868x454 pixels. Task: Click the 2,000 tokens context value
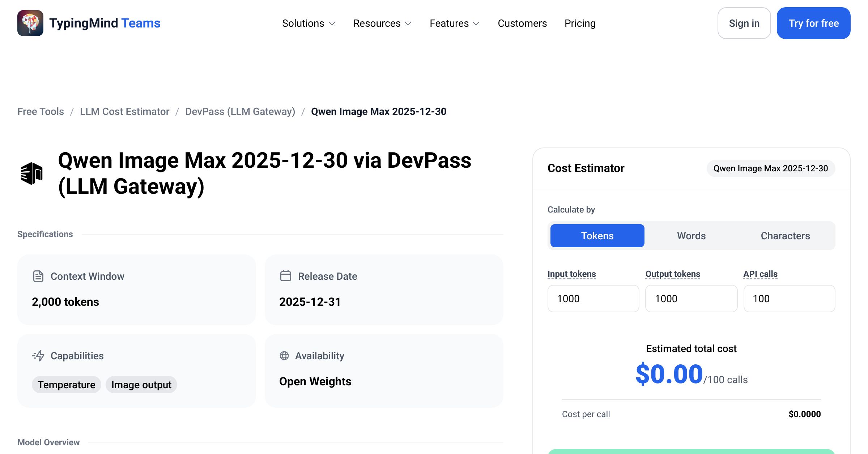click(65, 302)
